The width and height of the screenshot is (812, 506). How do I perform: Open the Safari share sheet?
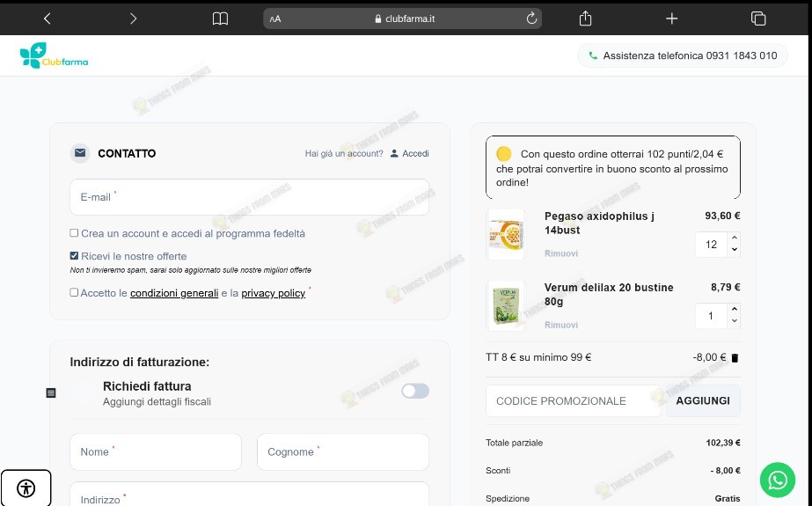pos(585,18)
